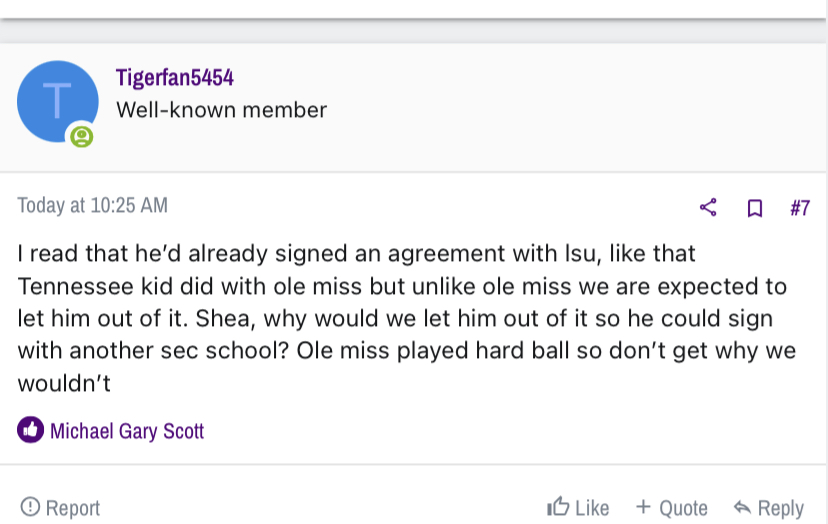Click the gray band above the post header
Image resolution: width=828 pixels, height=524 pixels.
(414, 32)
